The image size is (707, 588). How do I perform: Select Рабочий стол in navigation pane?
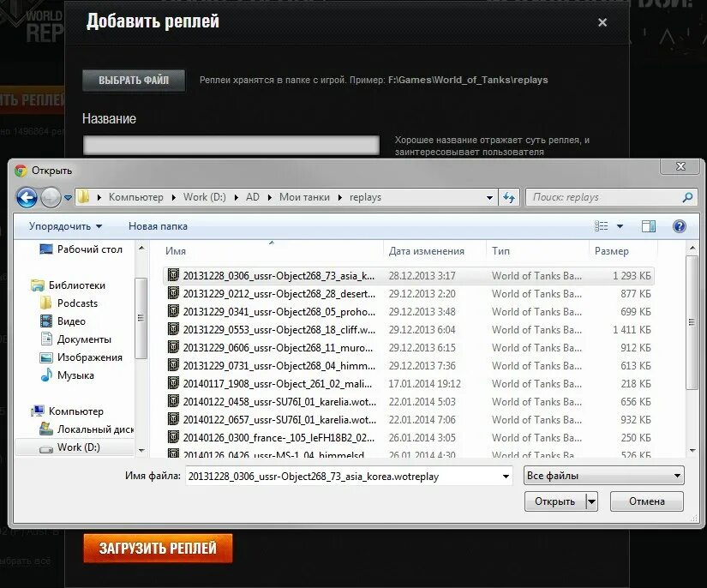pyautogui.click(x=81, y=249)
